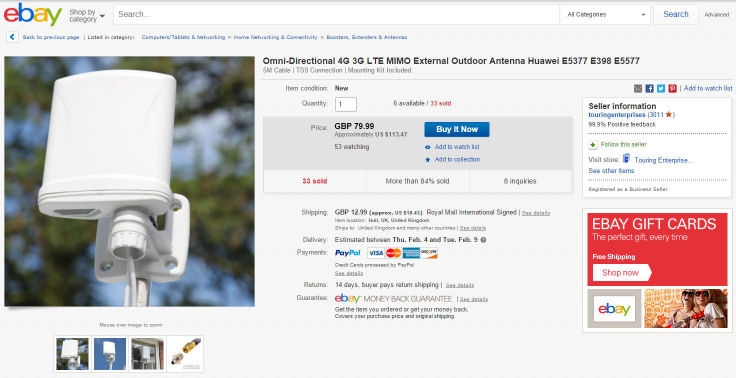This screenshot has width=736, height=378.
Task: Open Boosters, Extenders & Antennas breadcrumb
Action: click(x=367, y=37)
